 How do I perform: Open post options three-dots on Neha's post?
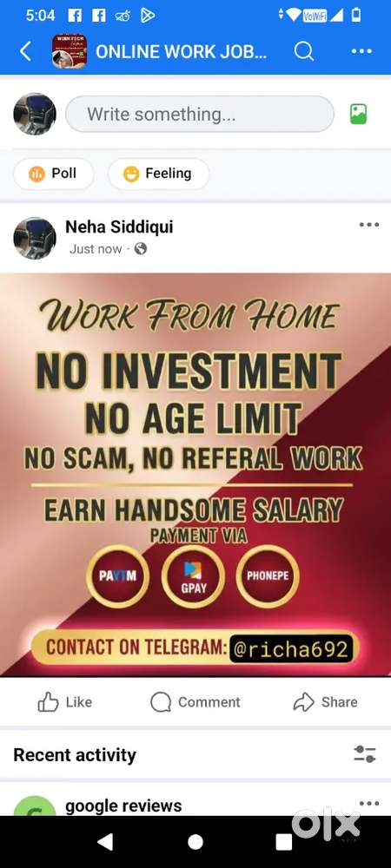click(369, 225)
